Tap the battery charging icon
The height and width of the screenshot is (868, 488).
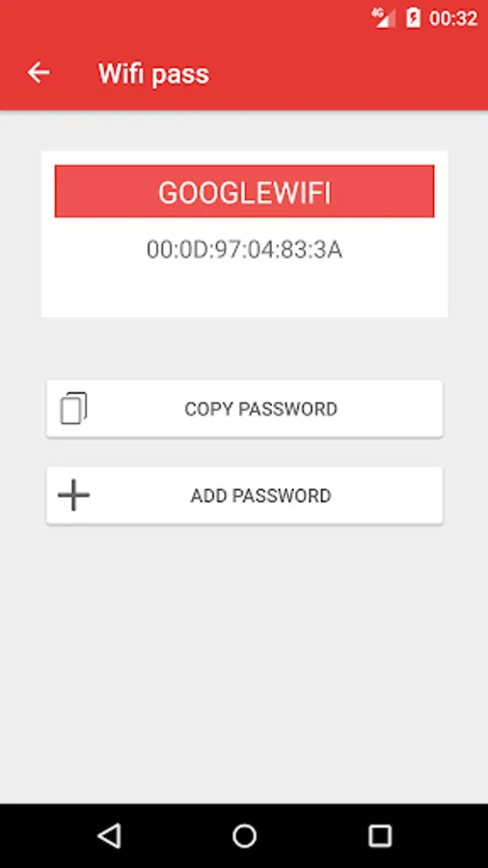[x=414, y=17]
